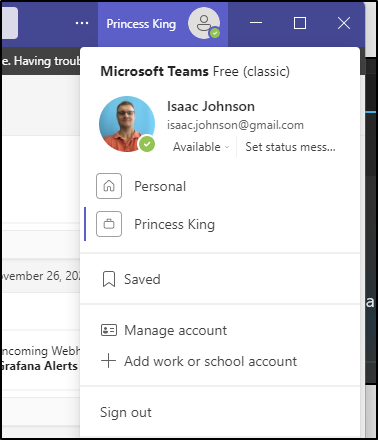
Task: Click Set status message
Action: click(290, 147)
